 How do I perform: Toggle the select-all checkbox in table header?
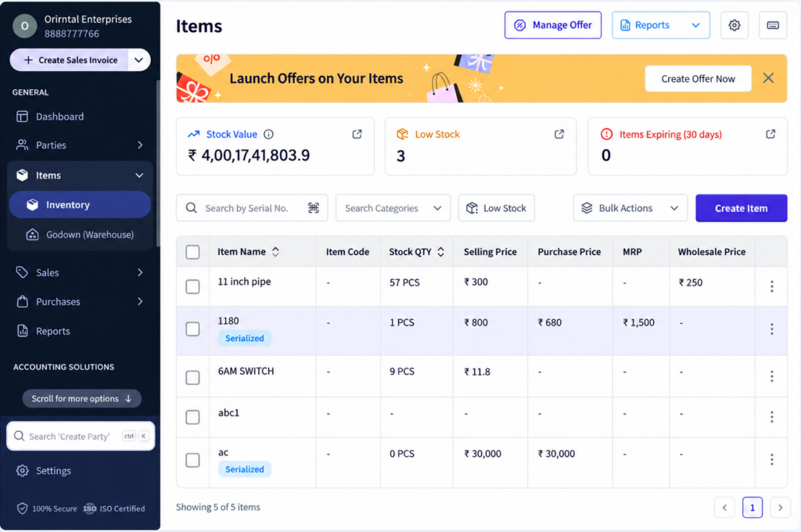click(192, 252)
